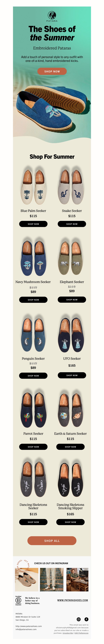
Task: Shop now for Elephant Seeker
Action: 72,300
